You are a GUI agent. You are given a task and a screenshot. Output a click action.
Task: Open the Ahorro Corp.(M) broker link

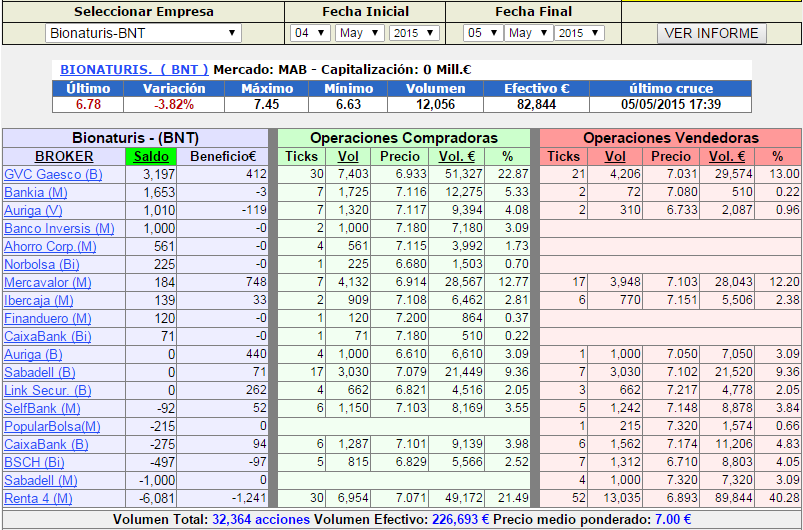click(x=50, y=246)
